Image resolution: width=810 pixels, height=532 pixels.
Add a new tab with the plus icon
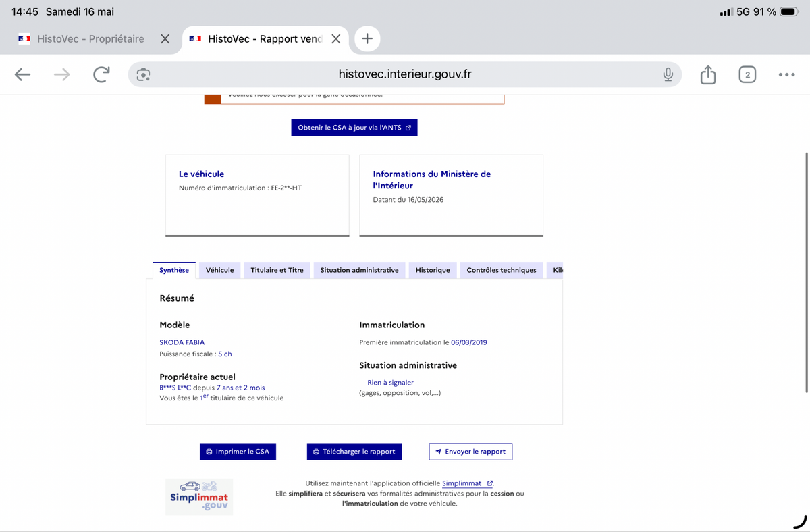pyautogui.click(x=367, y=38)
